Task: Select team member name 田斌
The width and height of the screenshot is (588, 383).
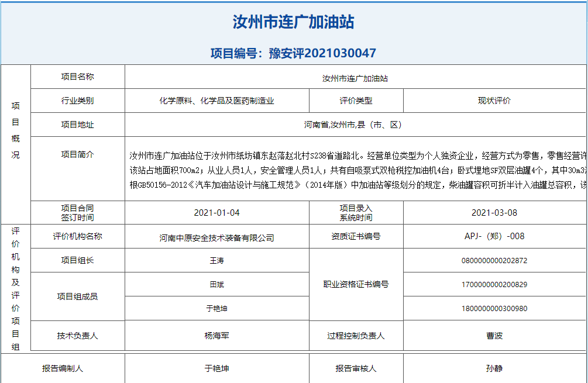Action: (216, 284)
